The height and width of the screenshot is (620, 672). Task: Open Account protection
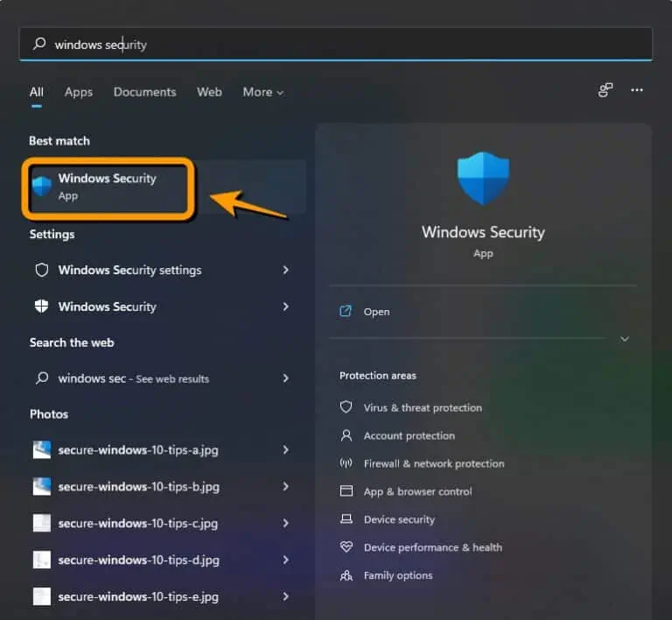click(x=409, y=435)
